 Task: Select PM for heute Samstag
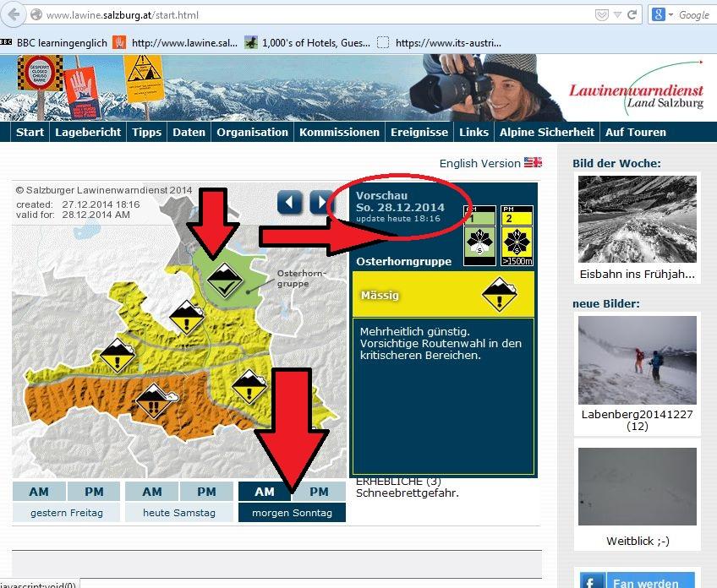206,492
